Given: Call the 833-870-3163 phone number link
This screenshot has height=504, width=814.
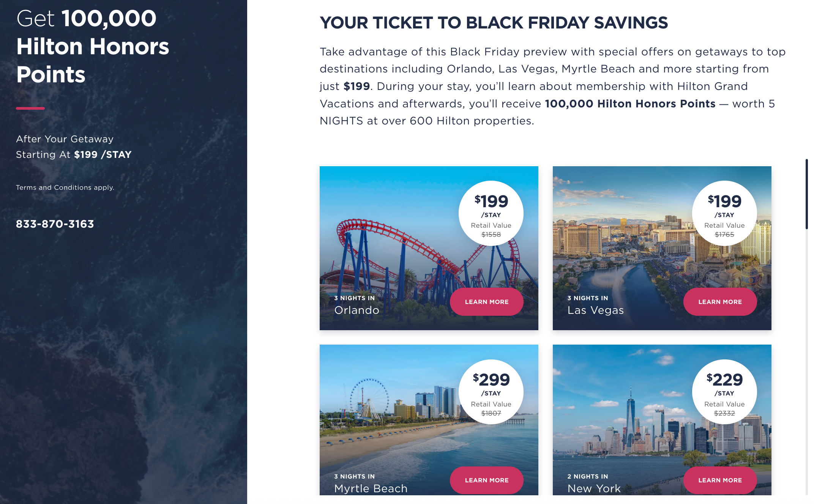Looking at the screenshot, I should tap(55, 224).
